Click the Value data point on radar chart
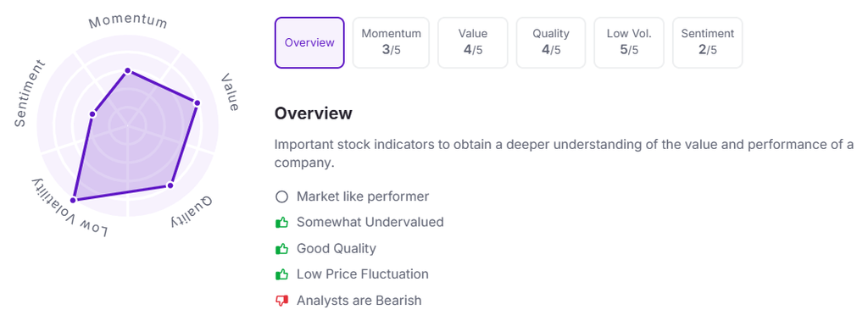Screen dimensions: 868x315 (x=197, y=102)
